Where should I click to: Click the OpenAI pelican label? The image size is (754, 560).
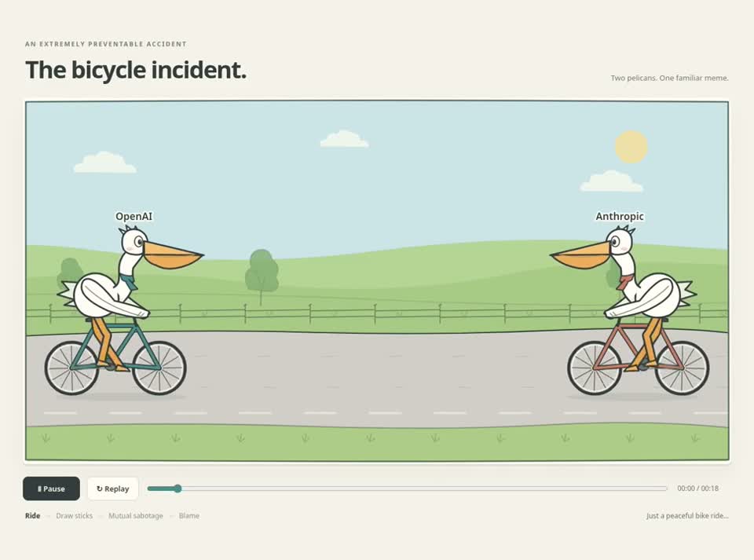[134, 216]
